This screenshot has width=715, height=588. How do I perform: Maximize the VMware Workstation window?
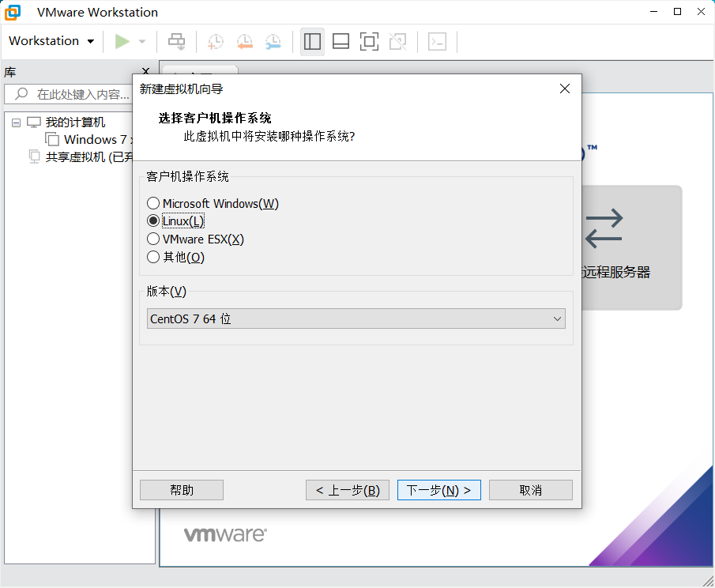pos(678,12)
